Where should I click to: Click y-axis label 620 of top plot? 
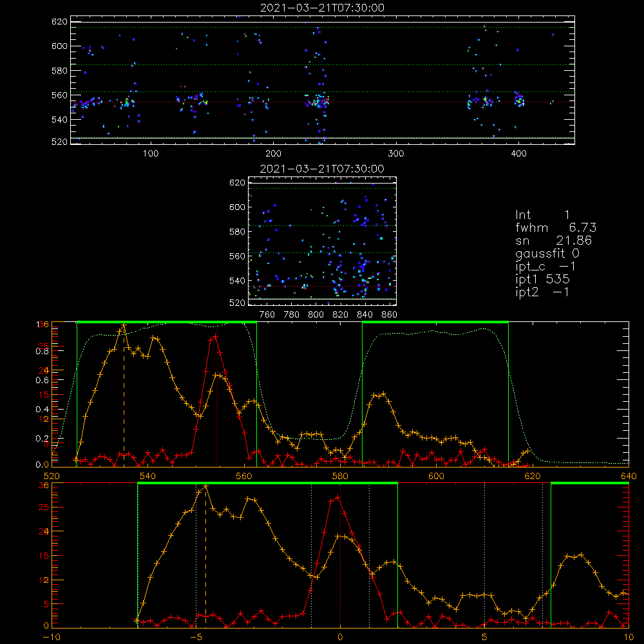[x=59, y=21]
